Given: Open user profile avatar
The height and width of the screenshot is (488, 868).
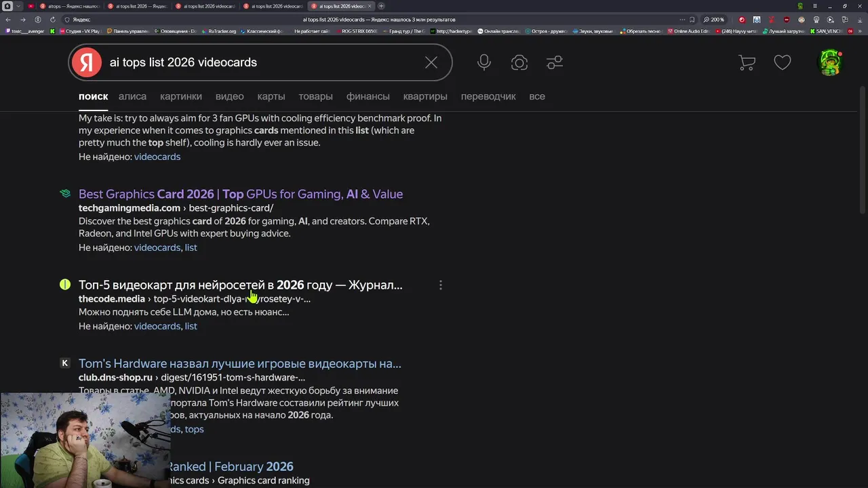Looking at the screenshot, I should 830,62.
